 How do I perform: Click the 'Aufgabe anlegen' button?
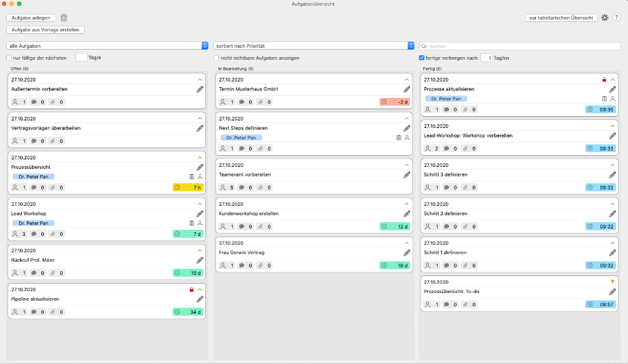[31, 18]
